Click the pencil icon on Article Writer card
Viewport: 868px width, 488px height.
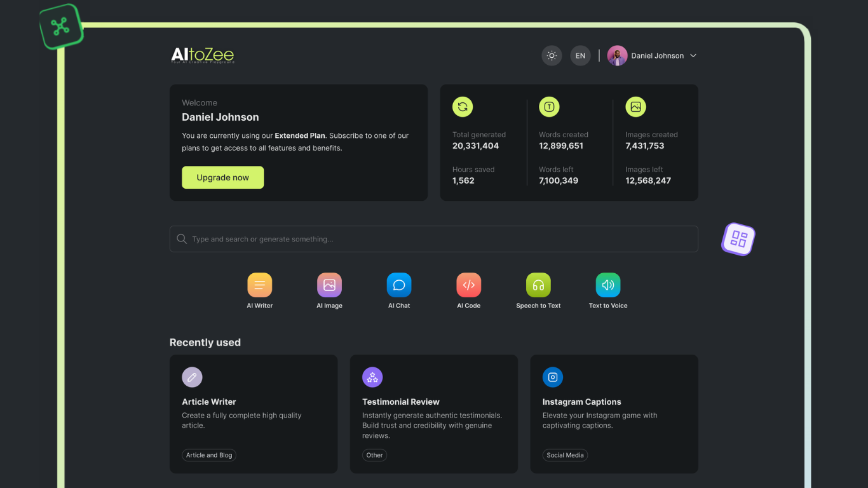tap(192, 377)
